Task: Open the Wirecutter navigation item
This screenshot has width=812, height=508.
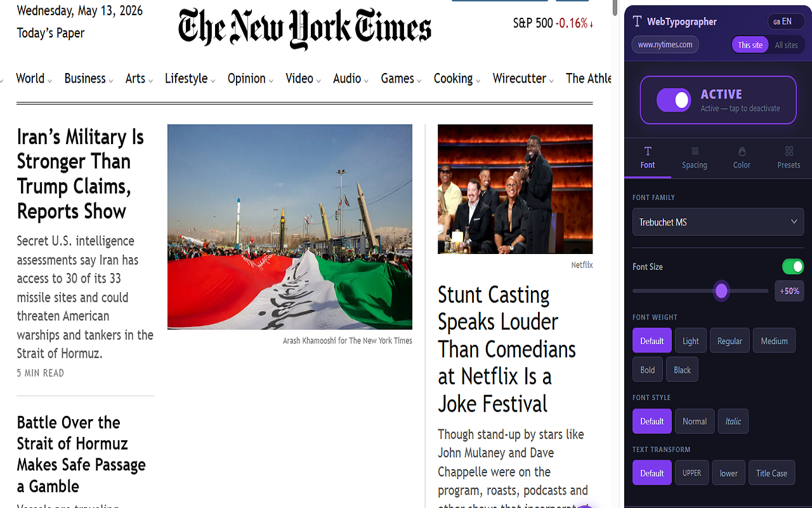Action: pyautogui.click(x=520, y=78)
